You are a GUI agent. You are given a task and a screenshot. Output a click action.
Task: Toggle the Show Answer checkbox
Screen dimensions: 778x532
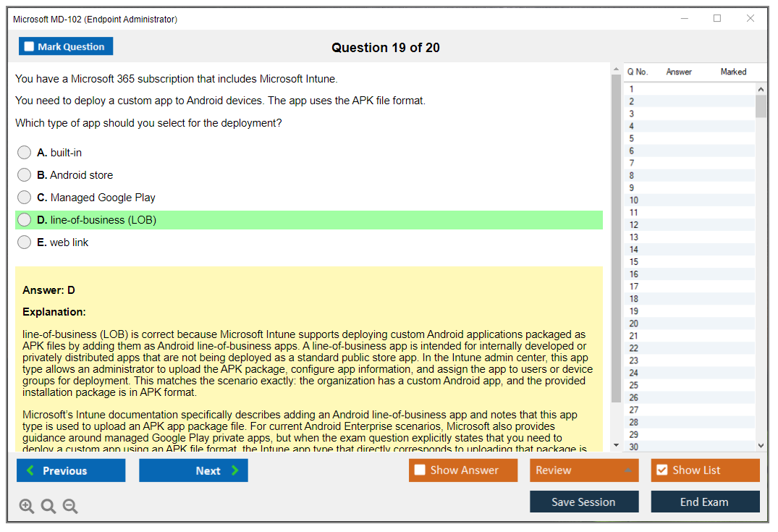click(420, 470)
